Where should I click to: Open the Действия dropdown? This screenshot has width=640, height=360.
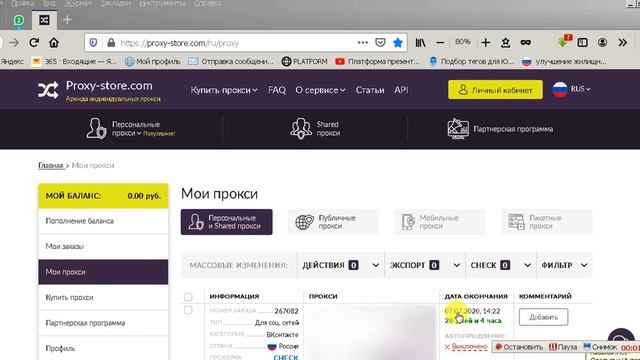[341, 265]
